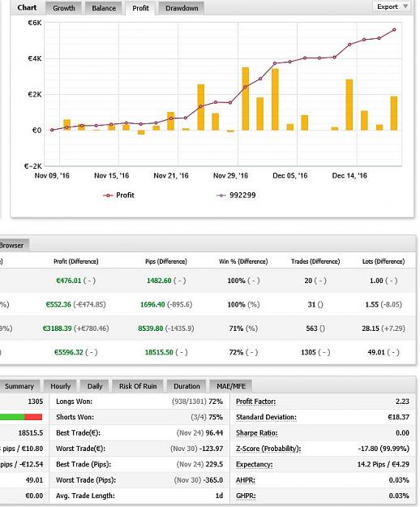Click the Worst Trade (Pips) label

point(86,480)
